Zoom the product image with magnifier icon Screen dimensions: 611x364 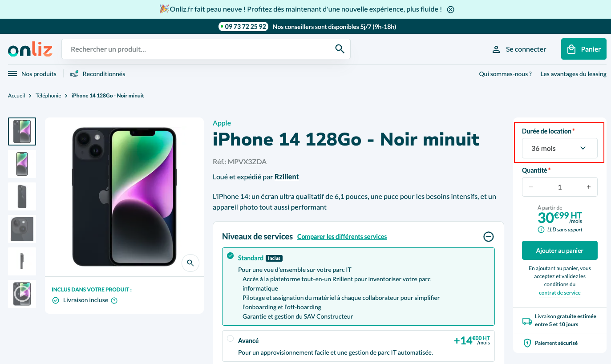tap(190, 263)
